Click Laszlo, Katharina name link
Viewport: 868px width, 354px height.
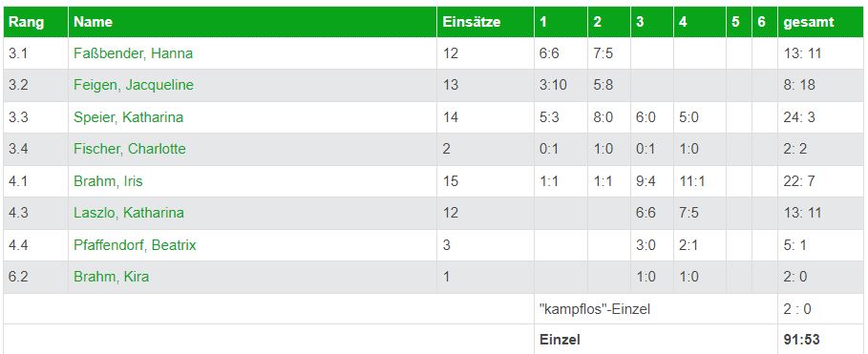click(128, 213)
